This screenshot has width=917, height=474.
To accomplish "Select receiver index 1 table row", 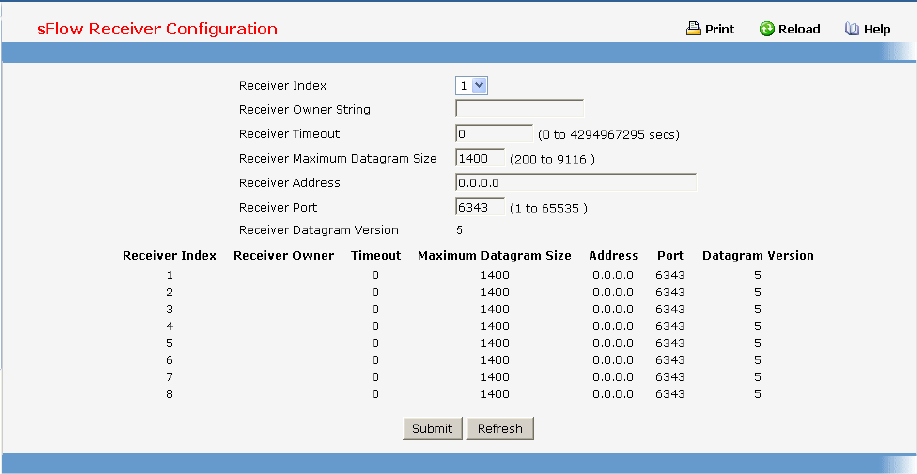I will click(x=170, y=275).
